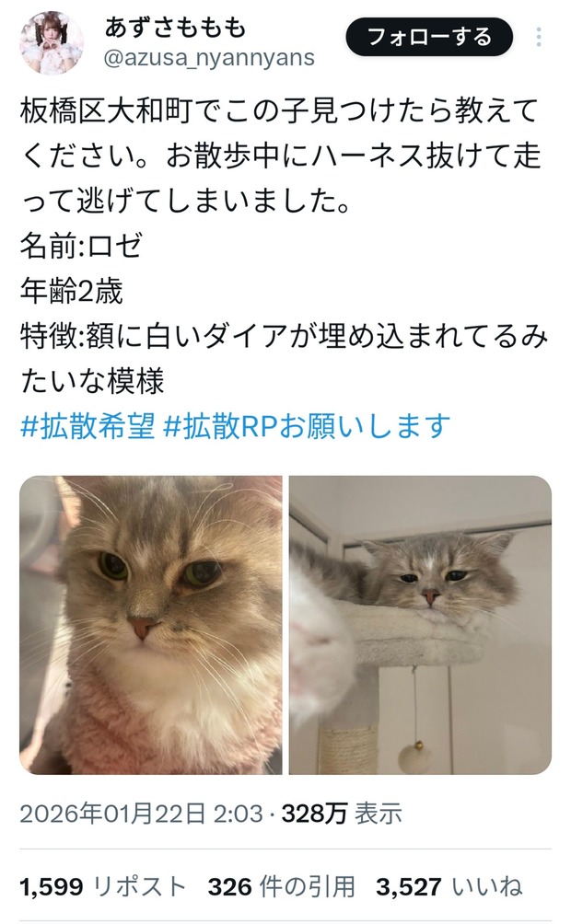Viewport: 571px width, 924px height.
Task: Select the 年齢2歳 line
Action: pyautogui.click(x=72, y=291)
